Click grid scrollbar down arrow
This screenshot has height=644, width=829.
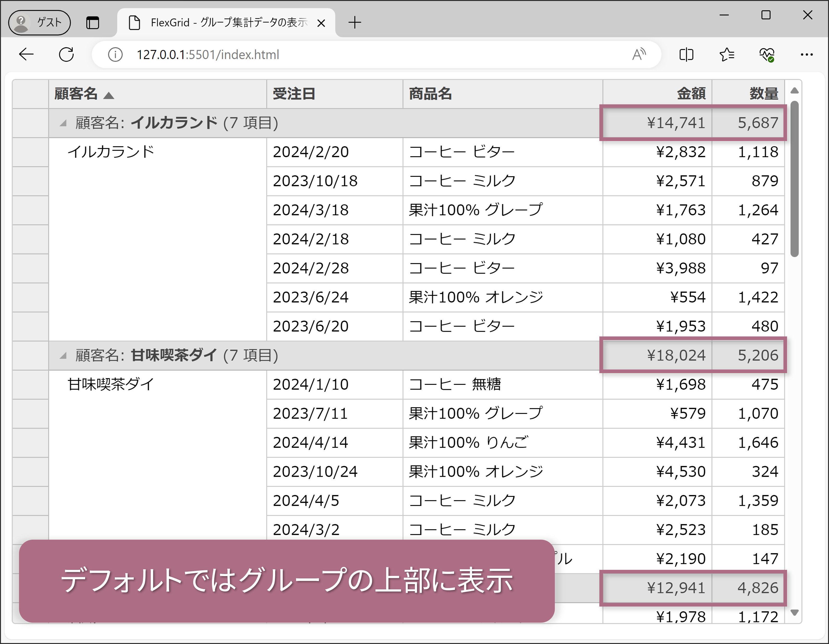pos(794,613)
